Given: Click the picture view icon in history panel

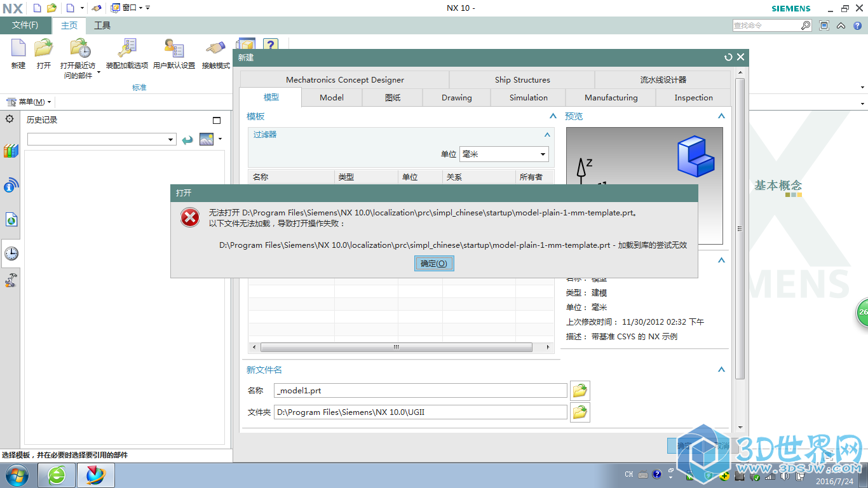Looking at the screenshot, I should (x=207, y=139).
